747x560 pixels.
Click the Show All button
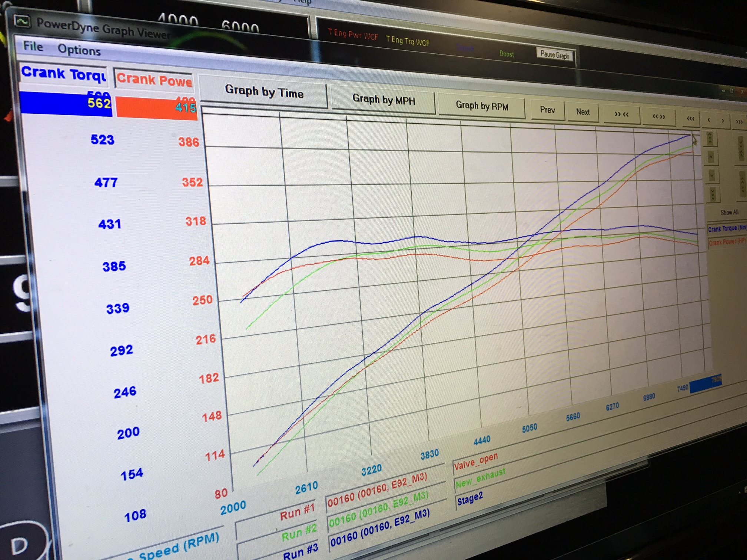[729, 213]
